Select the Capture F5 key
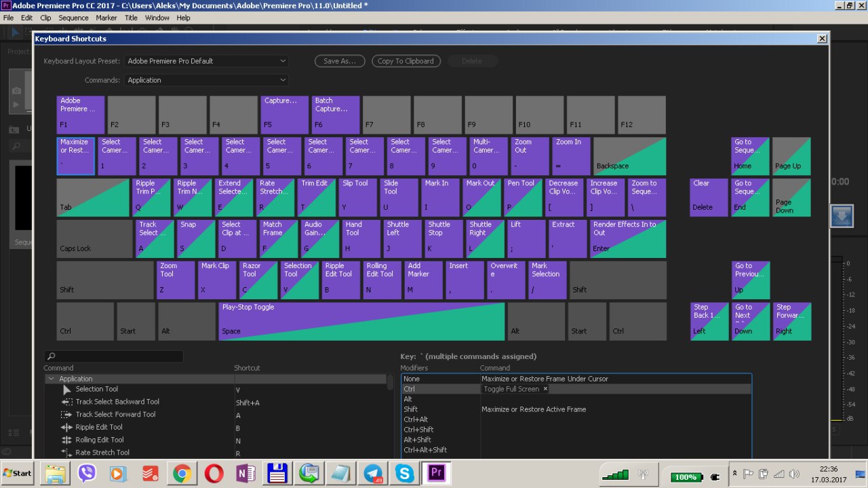The image size is (868, 488). click(x=285, y=115)
